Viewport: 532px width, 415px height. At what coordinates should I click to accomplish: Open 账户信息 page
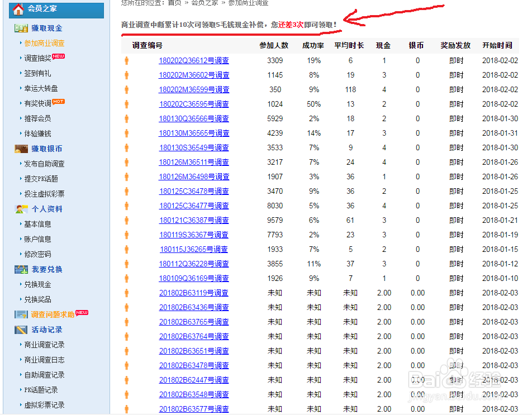(x=37, y=239)
